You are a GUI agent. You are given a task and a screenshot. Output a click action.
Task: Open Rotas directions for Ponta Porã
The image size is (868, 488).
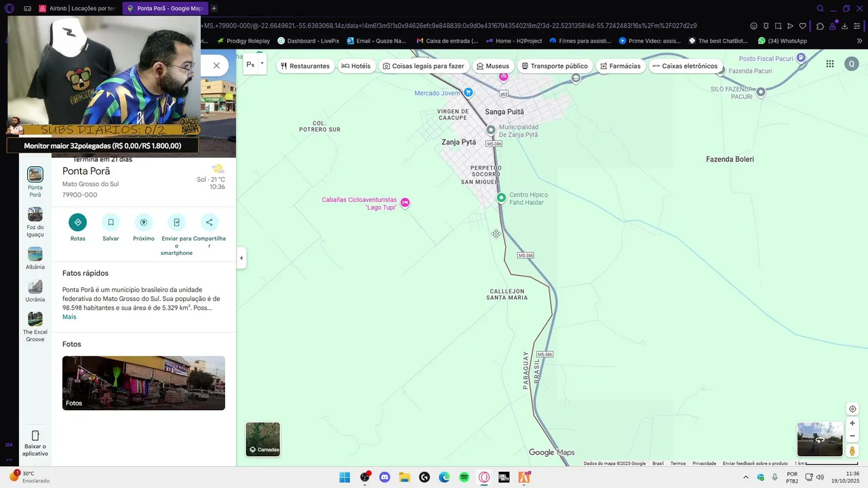point(77,222)
